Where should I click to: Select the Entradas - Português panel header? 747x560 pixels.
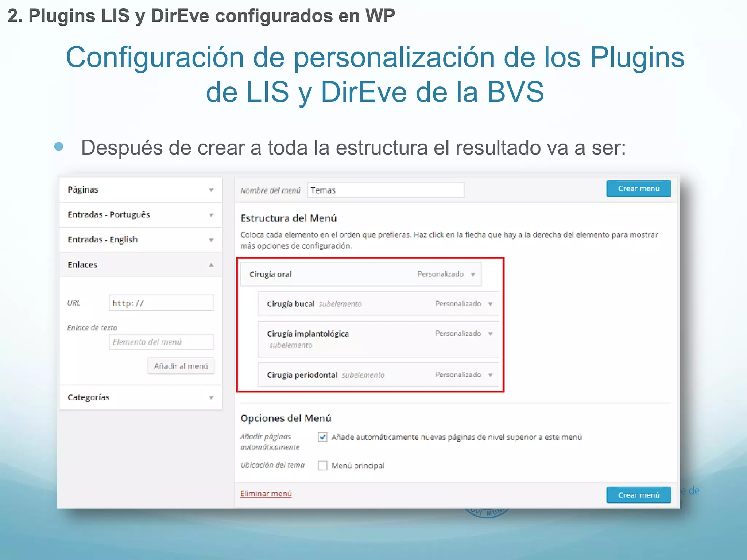[x=141, y=215]
